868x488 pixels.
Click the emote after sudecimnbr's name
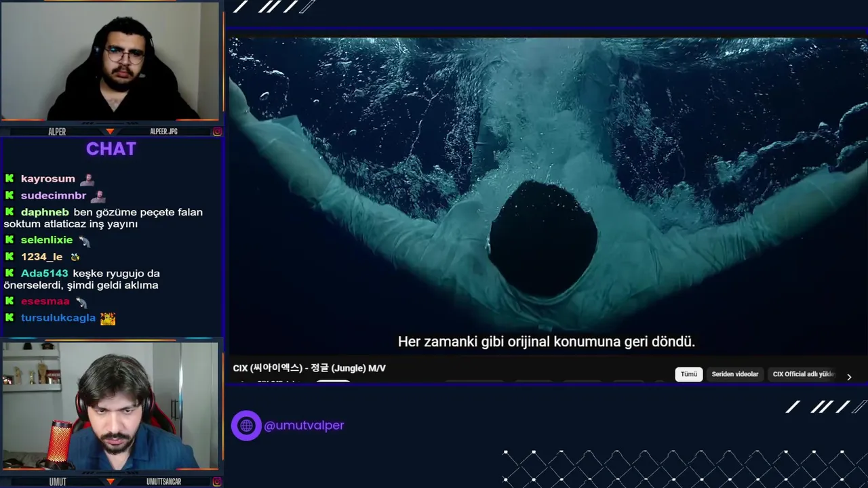pos(98,196)
